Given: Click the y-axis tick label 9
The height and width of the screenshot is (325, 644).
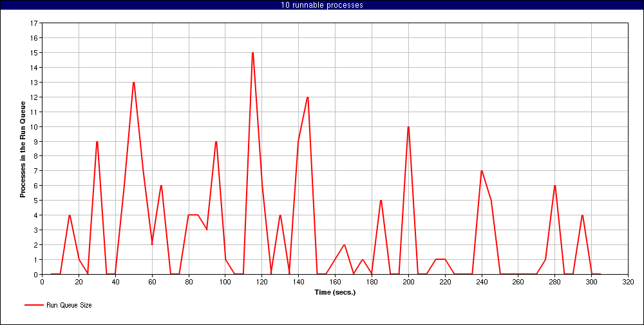Looking at the screenshot, I should pyautogui.click(x=36, y=141).
